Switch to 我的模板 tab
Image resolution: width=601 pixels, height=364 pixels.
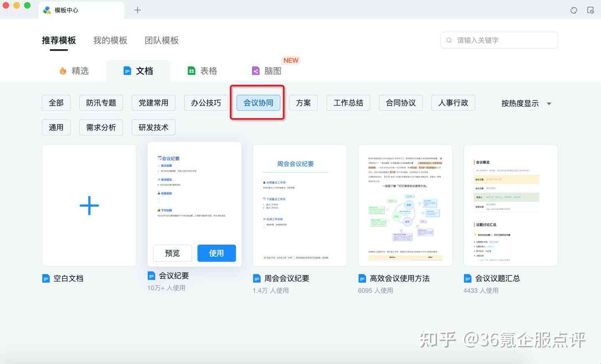pos(110,40)
